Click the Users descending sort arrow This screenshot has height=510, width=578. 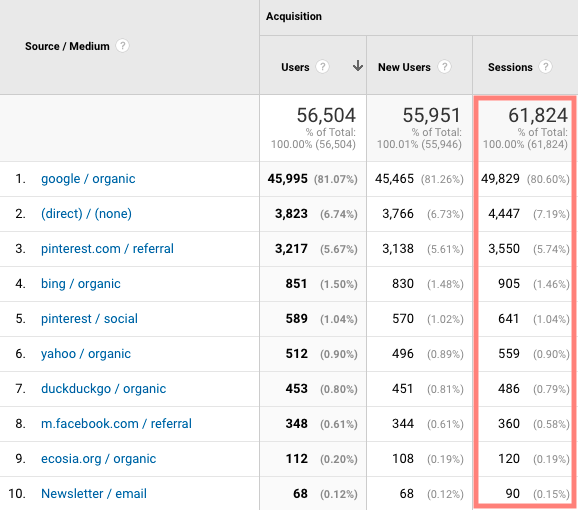coord(358,66)
